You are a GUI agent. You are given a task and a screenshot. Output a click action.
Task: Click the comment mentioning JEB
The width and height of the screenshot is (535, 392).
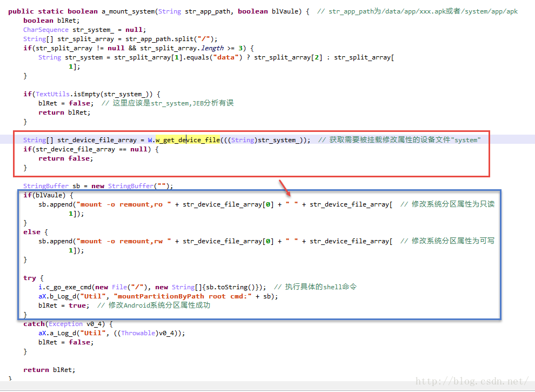coord(168,103)
